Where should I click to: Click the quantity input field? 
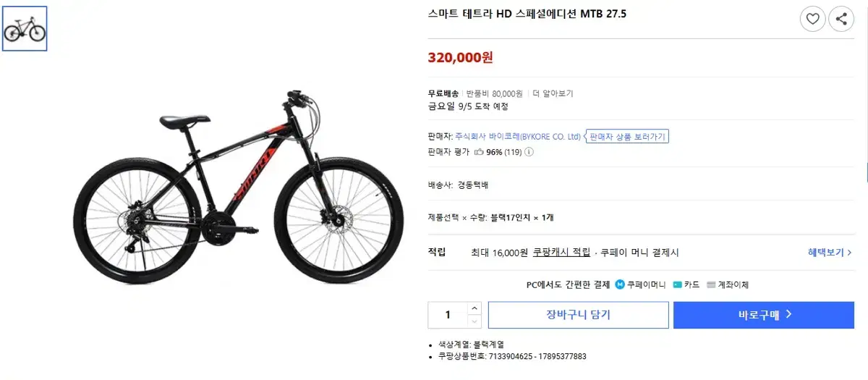tap(448, 315)
